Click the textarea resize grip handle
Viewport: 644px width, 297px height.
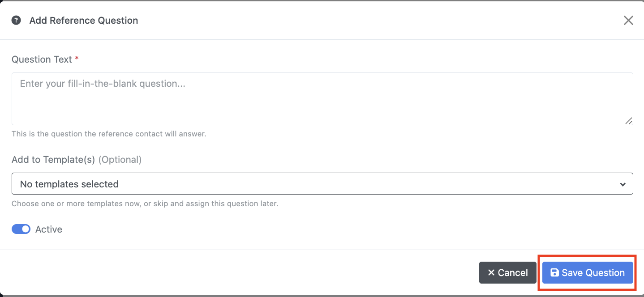pos(629,121)
